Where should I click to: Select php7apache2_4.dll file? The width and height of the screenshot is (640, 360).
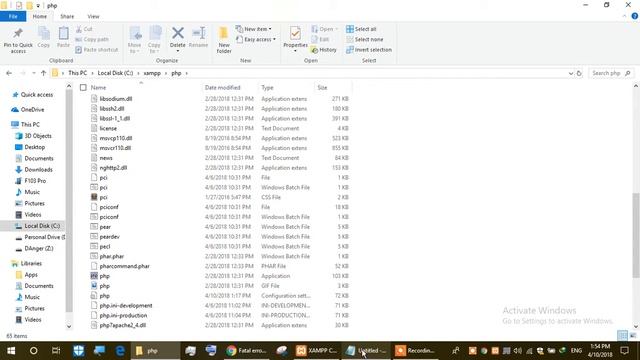(x=122, y=325)
